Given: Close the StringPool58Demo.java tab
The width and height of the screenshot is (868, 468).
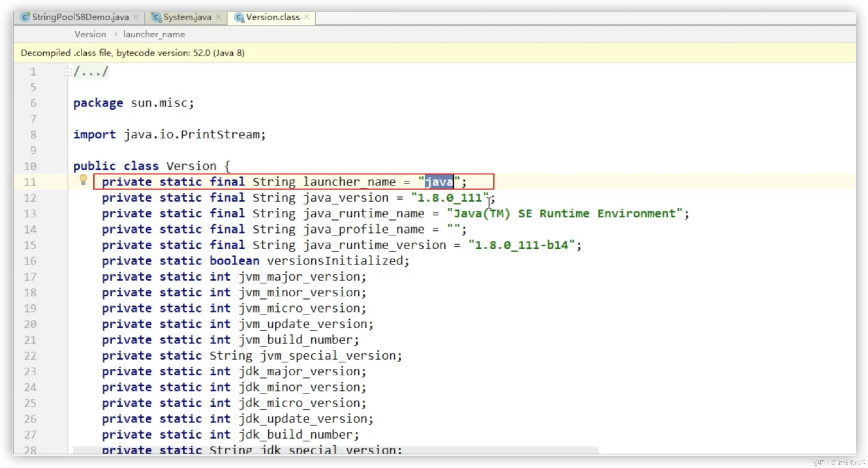Looking at the screenshot, I should [136, 17].
